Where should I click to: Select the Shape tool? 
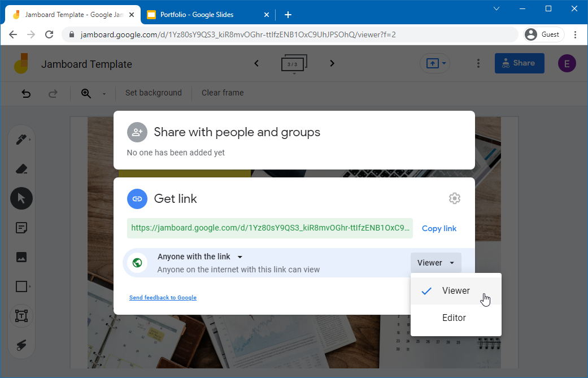coord(21,286)
